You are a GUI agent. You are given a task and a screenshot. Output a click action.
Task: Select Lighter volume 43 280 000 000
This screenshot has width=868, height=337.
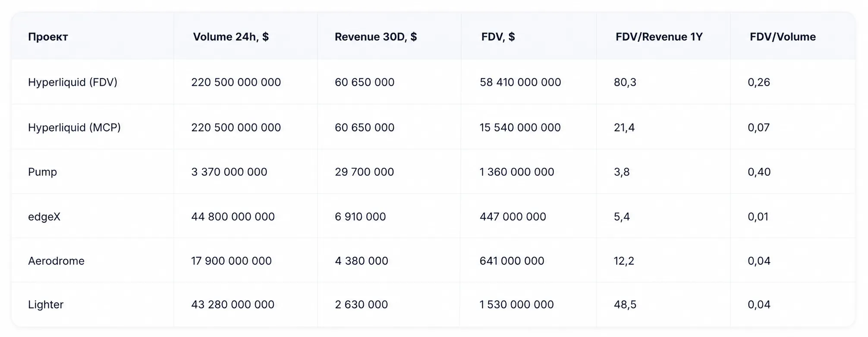(233, 305)
